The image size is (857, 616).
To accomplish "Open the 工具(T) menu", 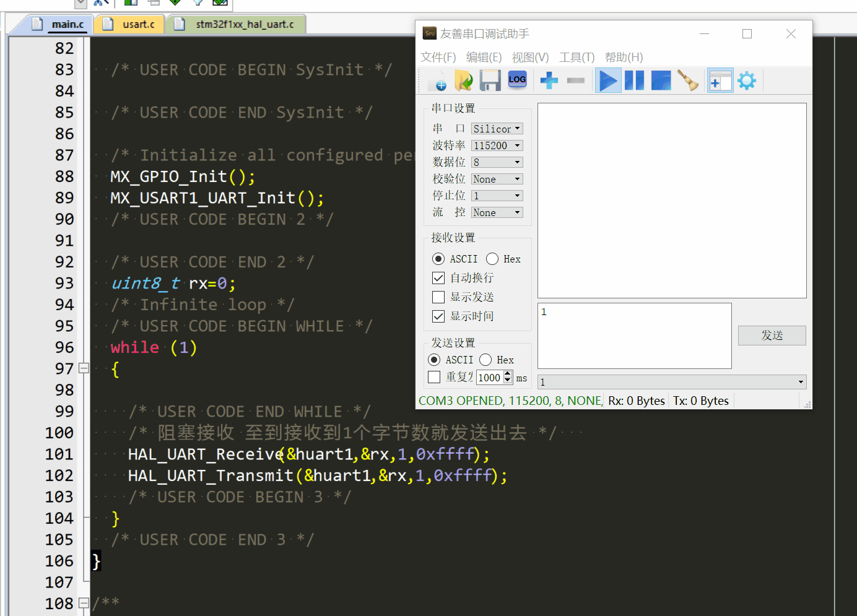I will click(x=576, y=58).
